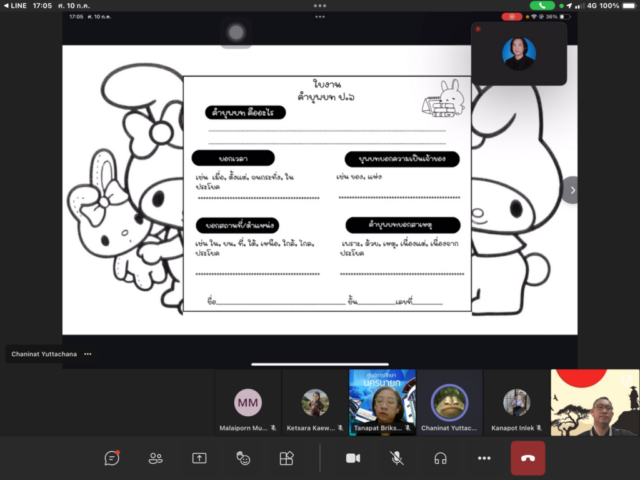Tap the green active call indicator
The width and height of the screenshot is (640, 480).
542,6
